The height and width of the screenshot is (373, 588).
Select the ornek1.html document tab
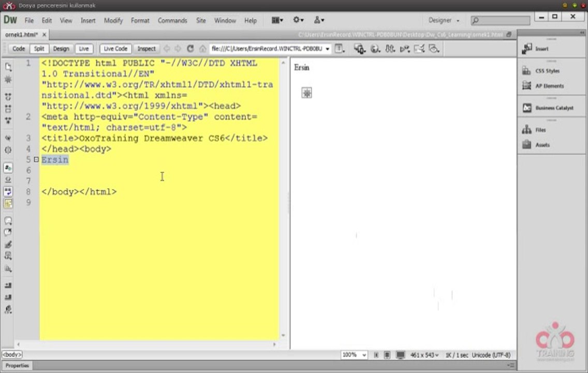coord(21,35)
